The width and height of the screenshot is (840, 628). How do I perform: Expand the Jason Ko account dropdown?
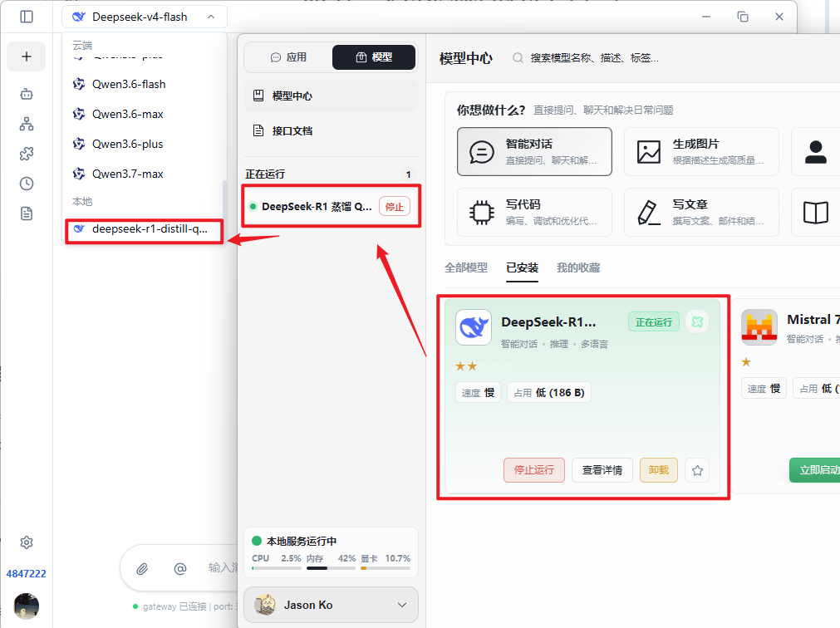tap(331, 605)
